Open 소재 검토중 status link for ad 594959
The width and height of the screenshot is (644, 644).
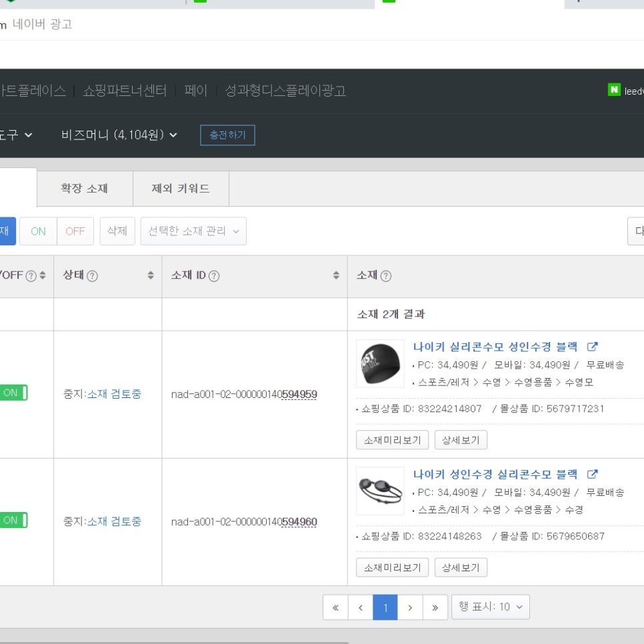pyautogui.click(x=114, y=394)
